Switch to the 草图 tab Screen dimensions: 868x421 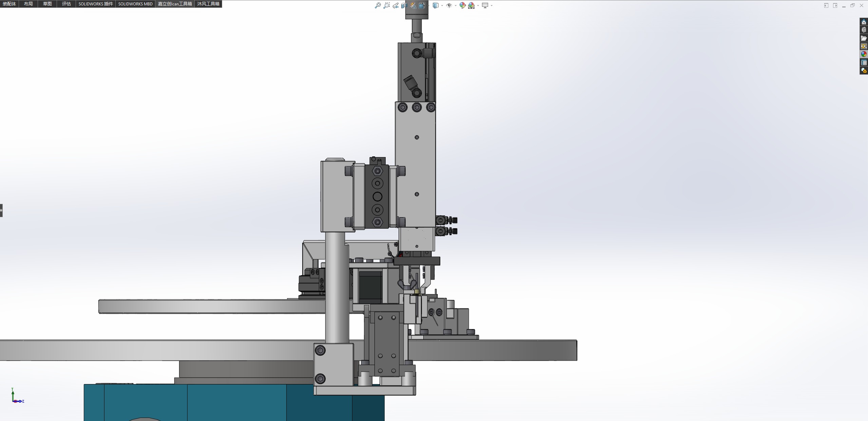(47, 4)
